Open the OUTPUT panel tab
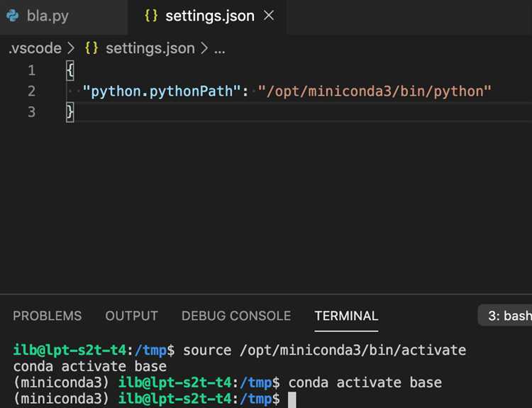532x408 pixels. [x=132, y=316]
